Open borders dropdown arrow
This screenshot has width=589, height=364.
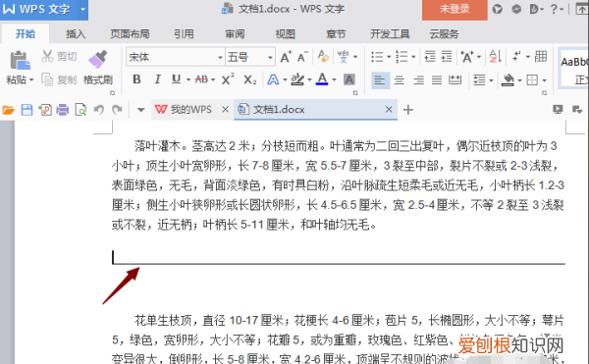(x=544, y=80)
